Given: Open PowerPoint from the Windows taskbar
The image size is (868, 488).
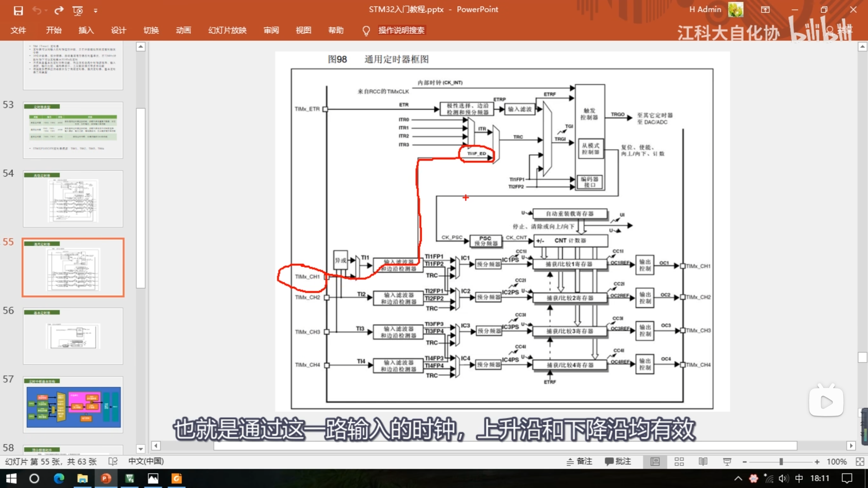Looking at the screenshot, I should pos(106,478).
